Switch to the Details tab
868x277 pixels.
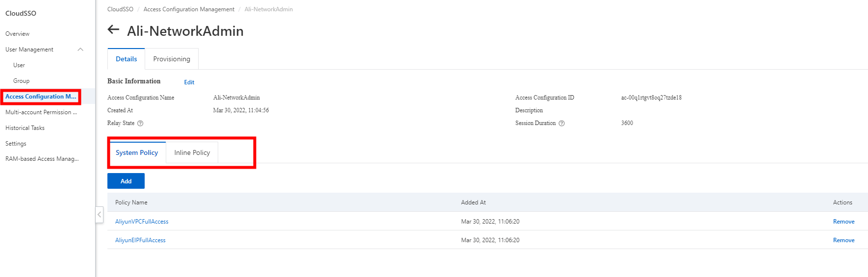[126, 59]
